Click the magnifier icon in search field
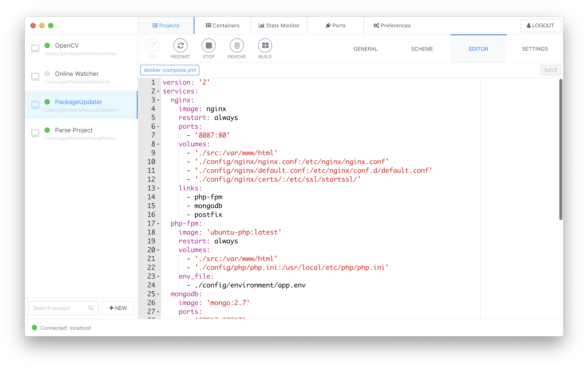 (x=91, y=308)
